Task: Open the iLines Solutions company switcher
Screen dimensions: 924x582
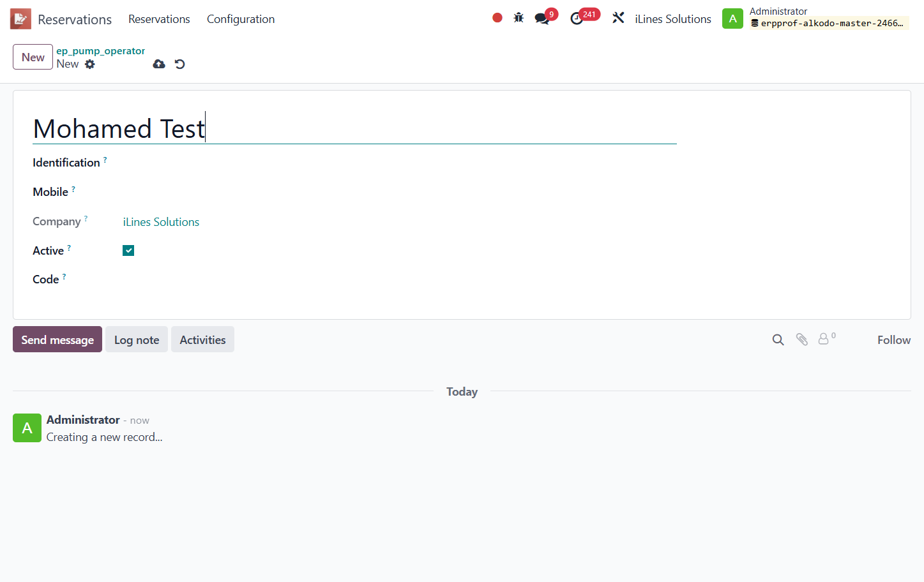Action: click(x=673, y=19)
